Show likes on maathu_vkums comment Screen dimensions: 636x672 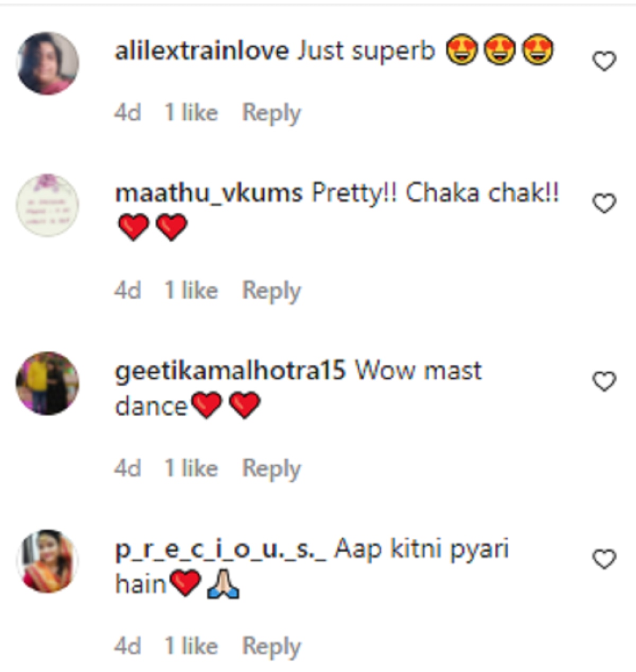tap(191, 291)
